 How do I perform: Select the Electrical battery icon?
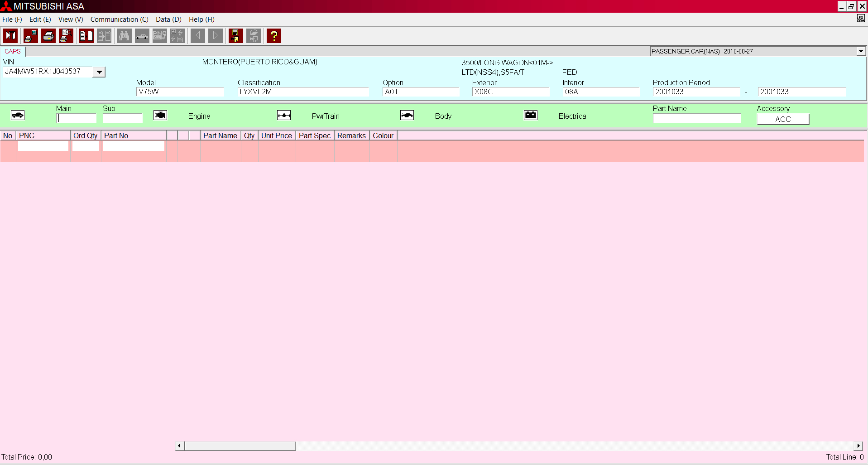[531, 116]
